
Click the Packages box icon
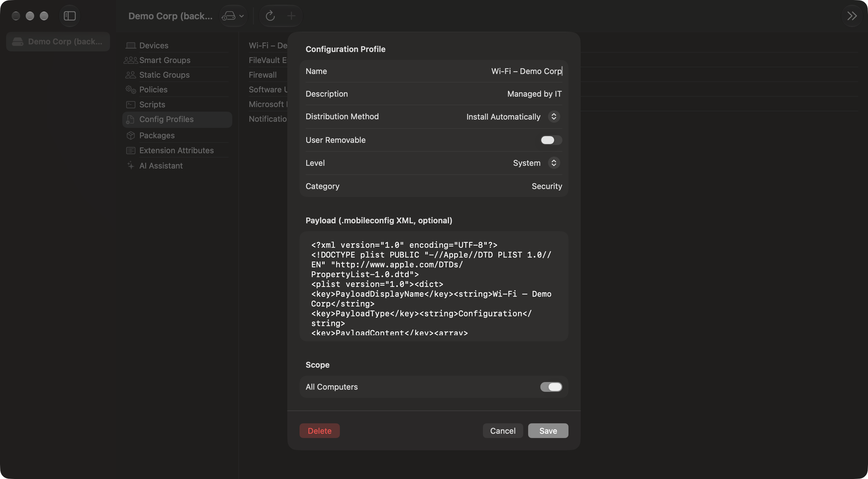pos(131,135)
